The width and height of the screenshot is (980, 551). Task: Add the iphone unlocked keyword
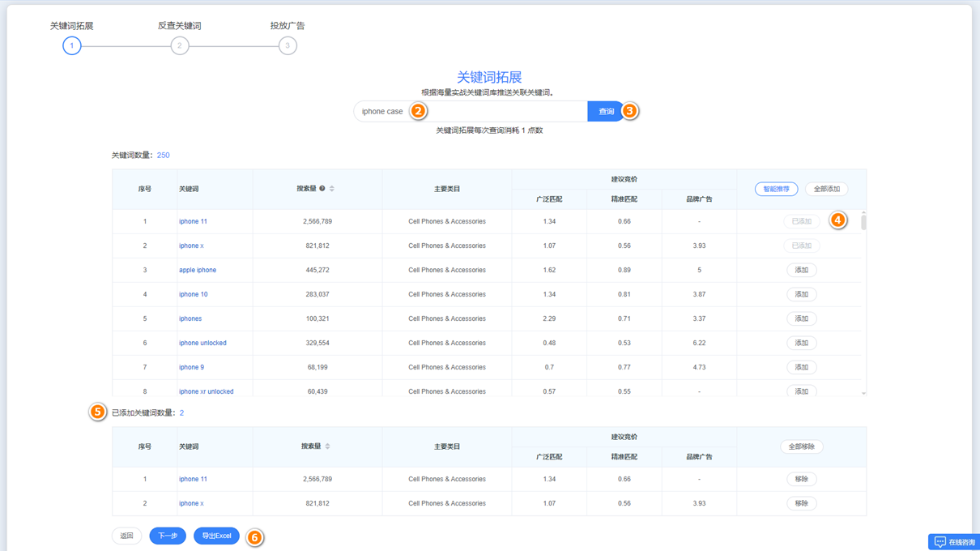801,343
